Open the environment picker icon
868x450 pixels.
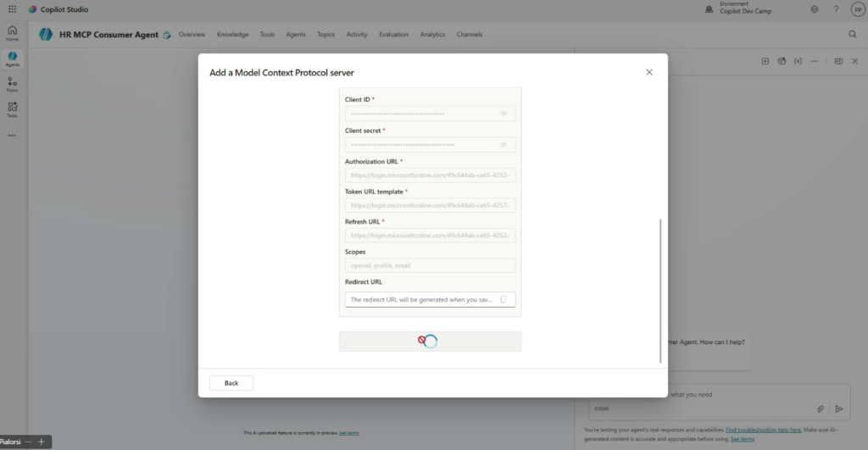[x=709, y=8]
